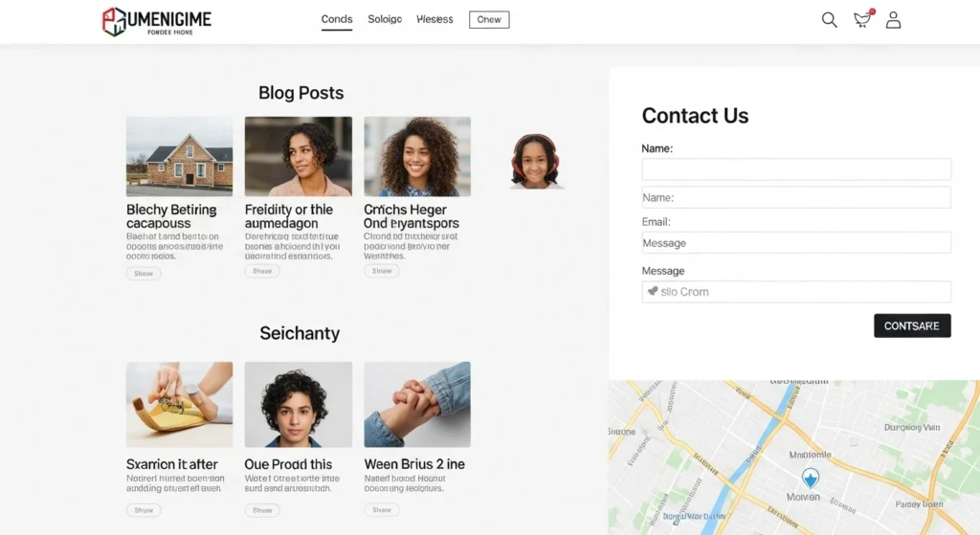
Task: Open the 'Freidity or thie aumedagon' post title
Action: [x=289, y=216]
